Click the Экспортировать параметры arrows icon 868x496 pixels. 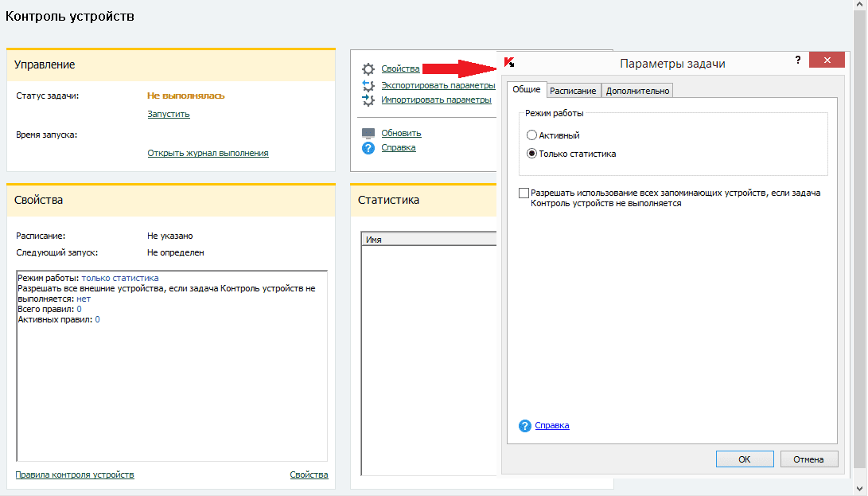[368, 85]
